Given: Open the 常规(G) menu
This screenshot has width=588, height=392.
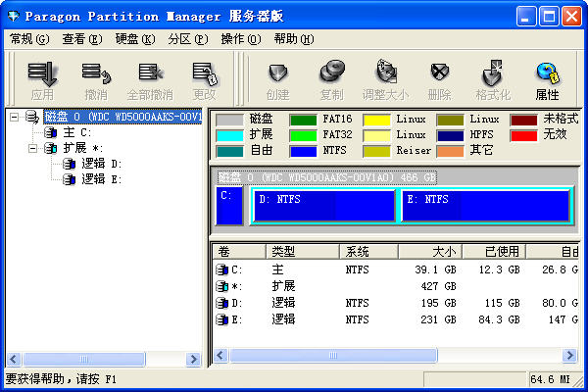Looking at the screenshot, I should tap(29, 39).
